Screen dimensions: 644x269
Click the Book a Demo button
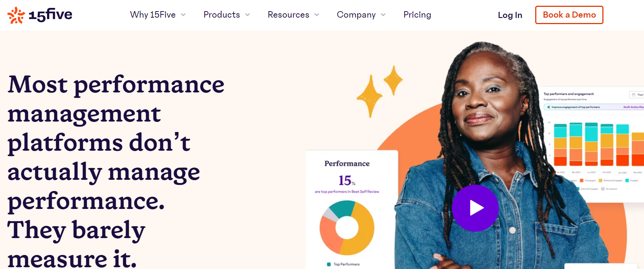tap(569, 15)
